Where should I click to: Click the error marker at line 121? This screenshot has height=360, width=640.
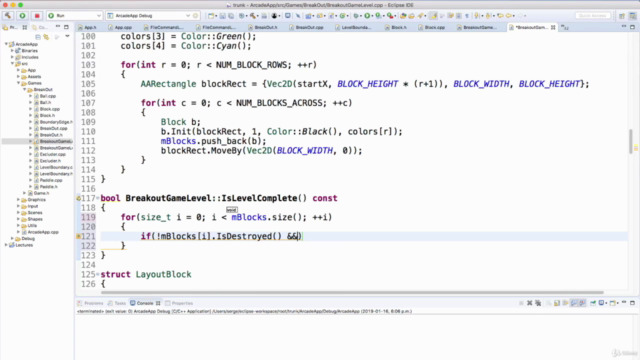(x=78, y=236)
